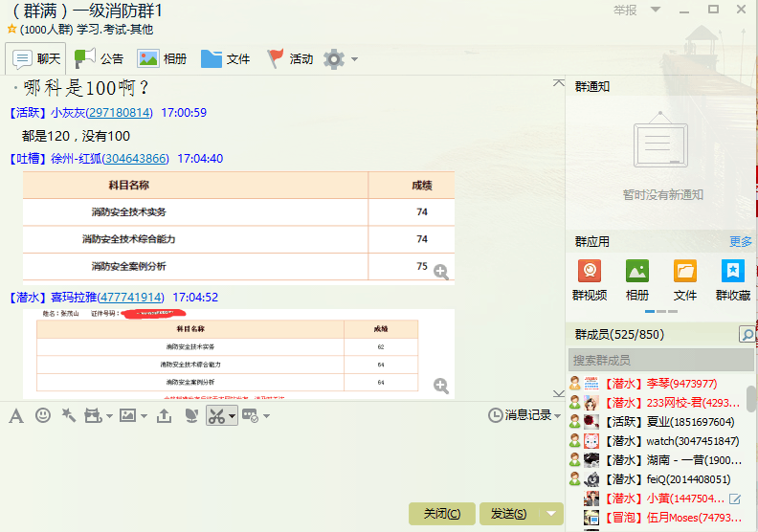Click the group notice board icon
The image size is (758, 532).
(660, 140)
